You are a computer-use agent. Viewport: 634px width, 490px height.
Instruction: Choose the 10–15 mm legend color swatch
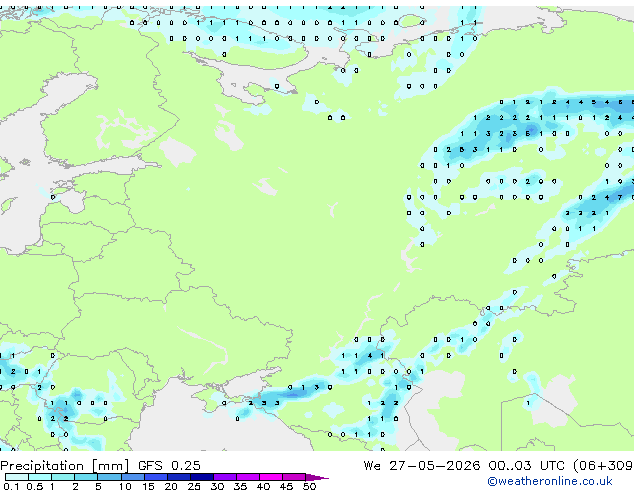tap(133, 477)
